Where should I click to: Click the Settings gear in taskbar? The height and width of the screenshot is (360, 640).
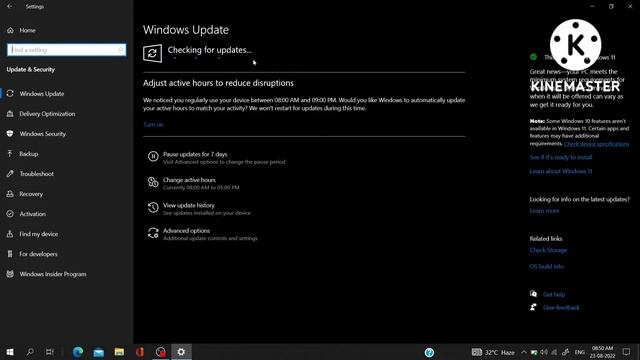point(181,352)
